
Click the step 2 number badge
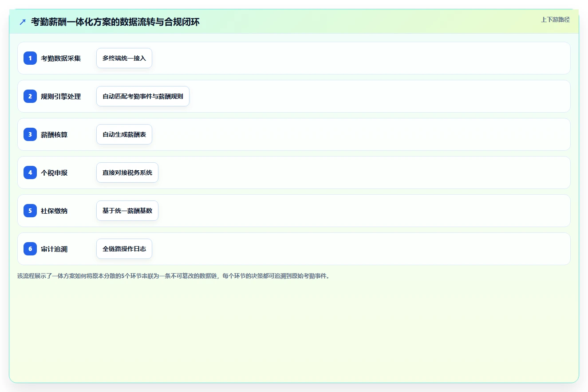30,96
